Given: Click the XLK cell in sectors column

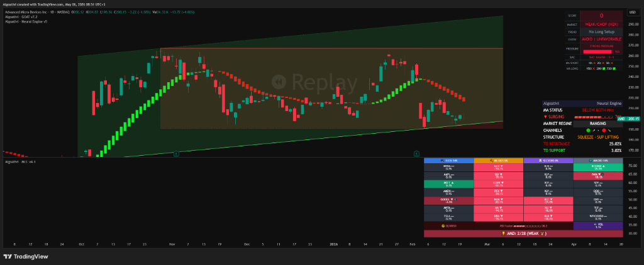Looking at the screenshot, I should coord(548,168).
